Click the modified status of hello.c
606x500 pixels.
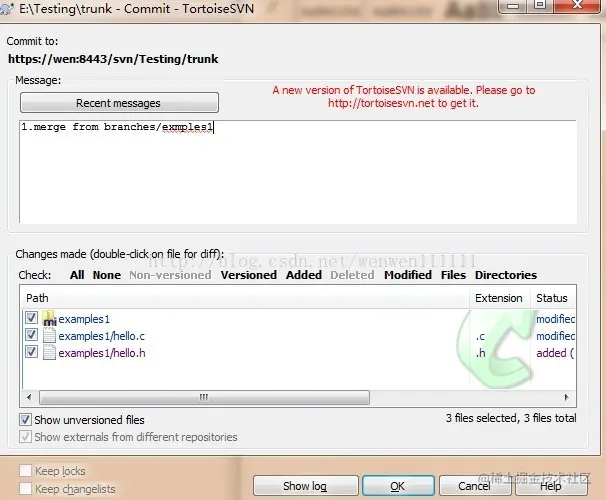555,336
